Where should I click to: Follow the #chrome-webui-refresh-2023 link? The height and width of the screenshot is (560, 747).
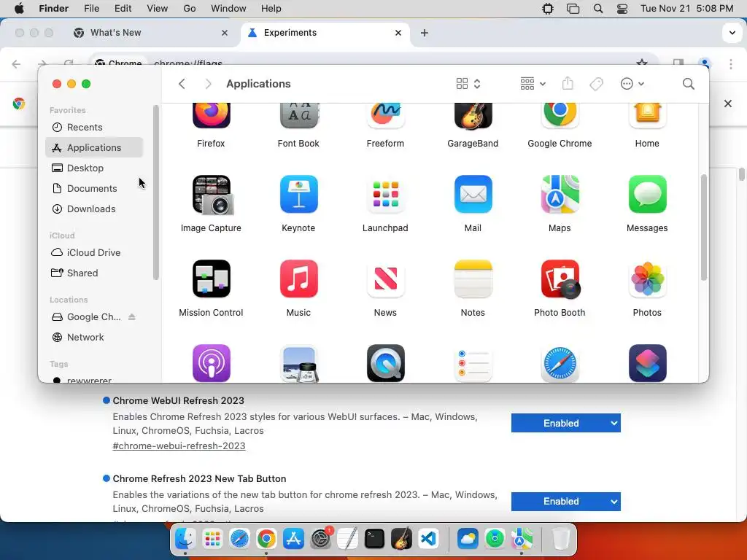[x=179, y=446]
